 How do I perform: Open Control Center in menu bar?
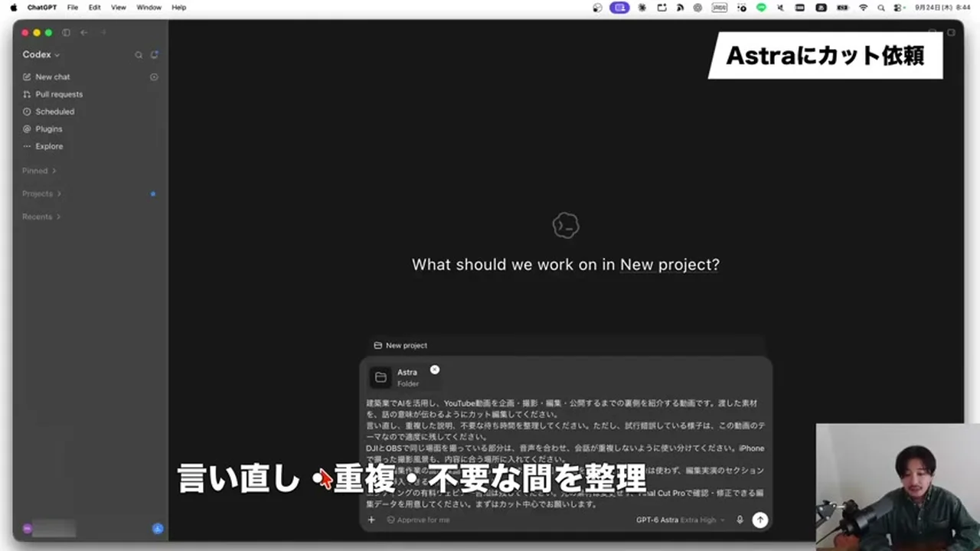click(898, 8)
